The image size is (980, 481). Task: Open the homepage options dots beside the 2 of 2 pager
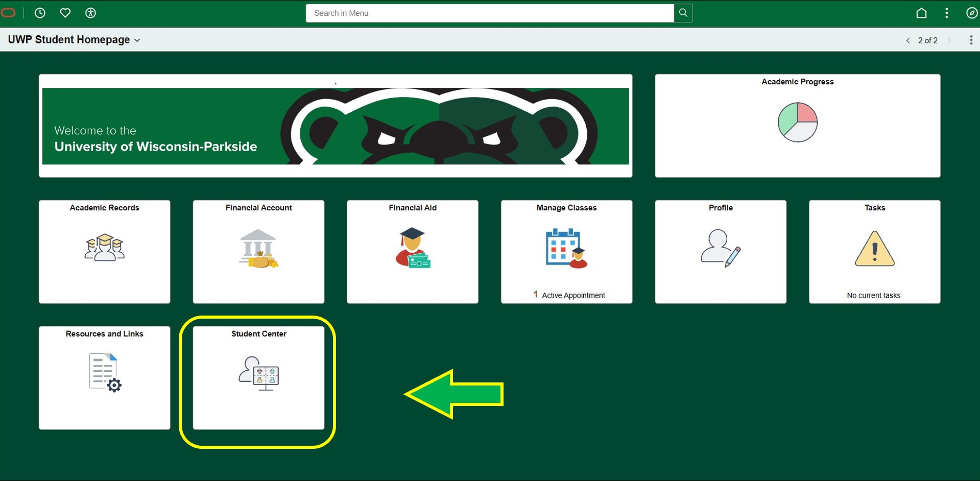pyautogui.click(x=971, y=40)
